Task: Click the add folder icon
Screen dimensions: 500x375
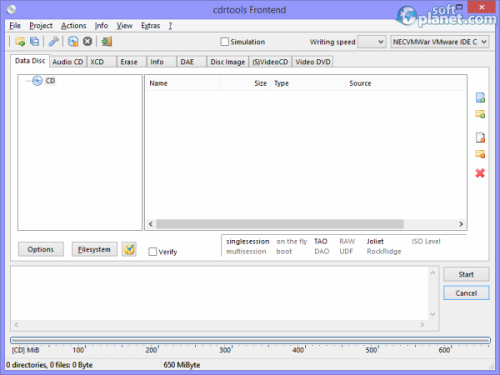Action: [x=480, y=114]
